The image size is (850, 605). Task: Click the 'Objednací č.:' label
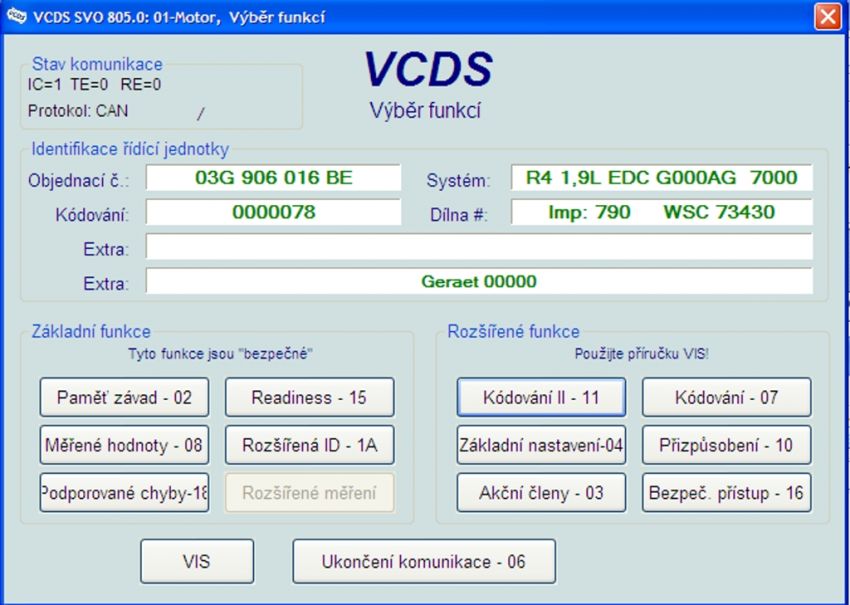pyautogui.click(x=79, y=181)
